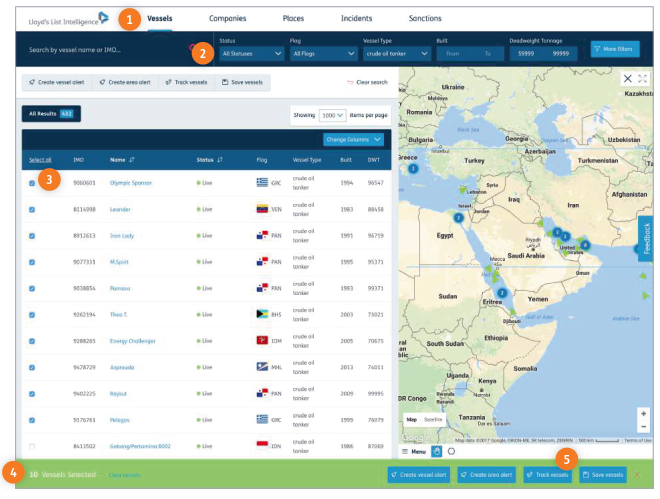Click the Venezuela flag icon for Leander
This screenshot has width=660, height=499.
(x=262, y=209)
